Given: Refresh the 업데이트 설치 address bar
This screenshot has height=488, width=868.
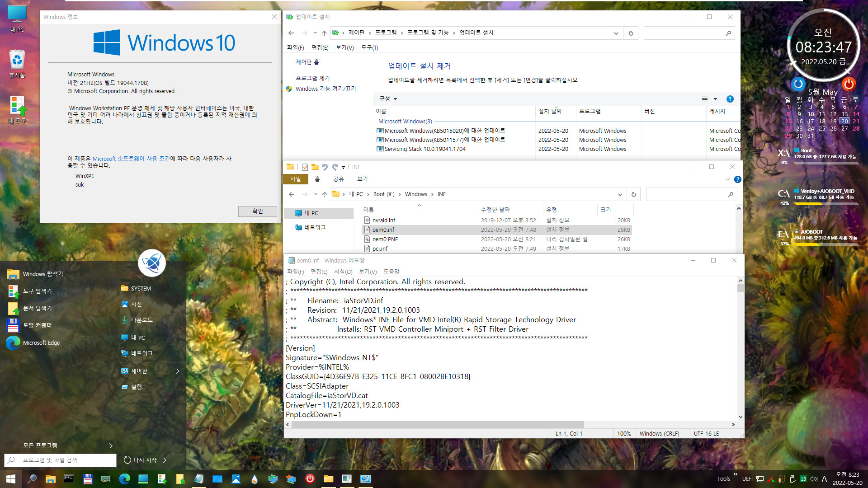Looking at the screenshot, I should [631, 33].
